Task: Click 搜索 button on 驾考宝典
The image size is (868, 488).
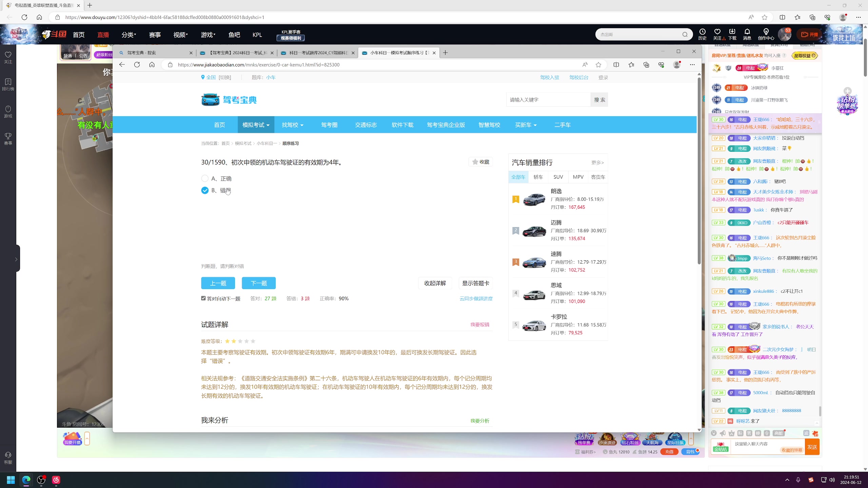Action: (599, 100)
